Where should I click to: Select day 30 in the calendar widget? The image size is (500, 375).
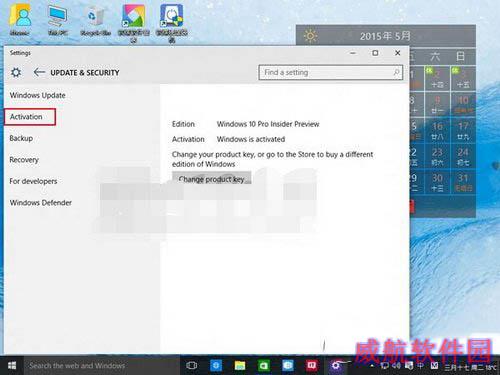point(437,182)
